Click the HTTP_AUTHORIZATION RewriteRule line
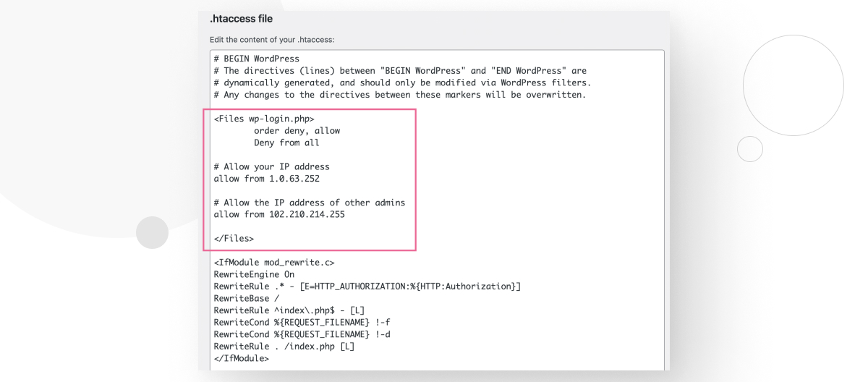Image resolution: width=868 pixels, height=382 pixels. [367, 287]
